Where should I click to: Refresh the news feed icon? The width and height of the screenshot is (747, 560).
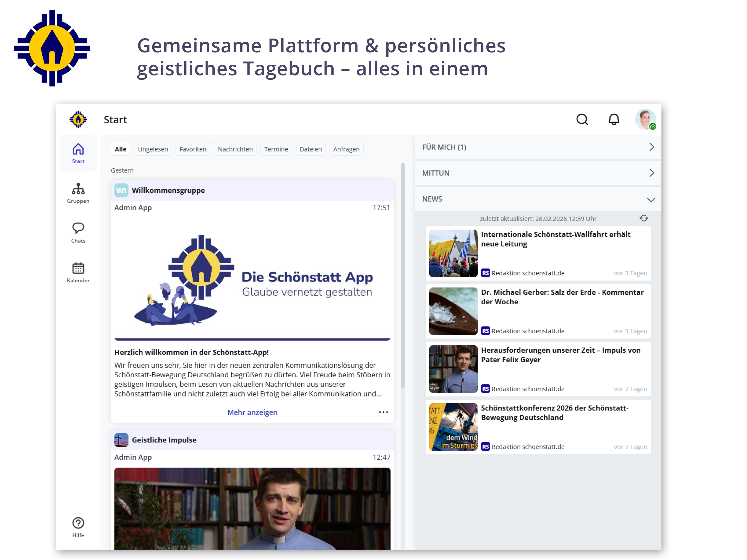644,218
